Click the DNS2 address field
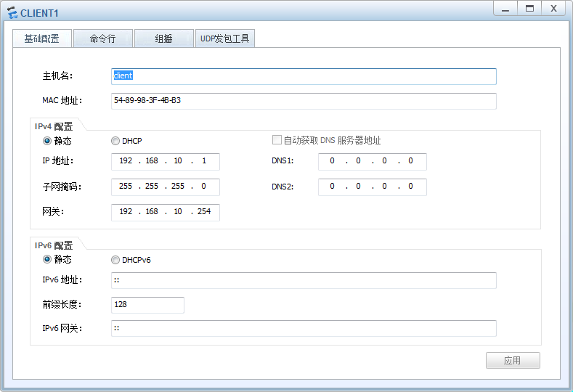 (373, 187)
